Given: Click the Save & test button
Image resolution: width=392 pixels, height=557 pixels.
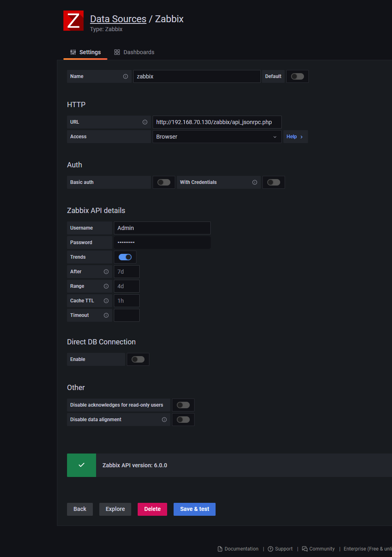Looking at the screenshot, I should [195, 509].
